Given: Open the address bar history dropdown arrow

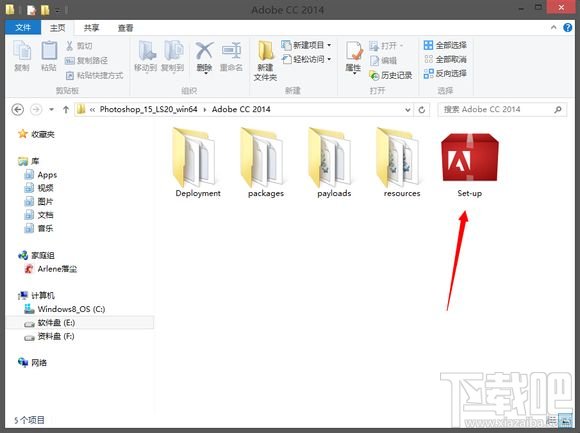Looking at the screenshot, I should coord(407,110).
